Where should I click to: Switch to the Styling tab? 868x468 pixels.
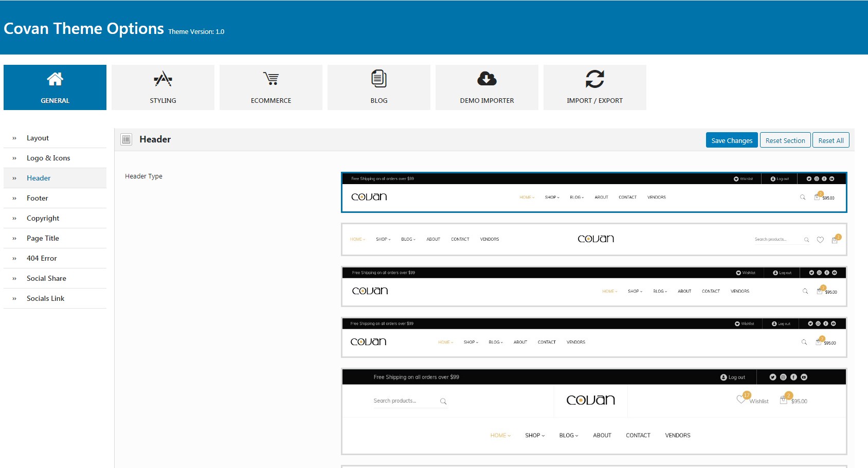click(163, 87)
